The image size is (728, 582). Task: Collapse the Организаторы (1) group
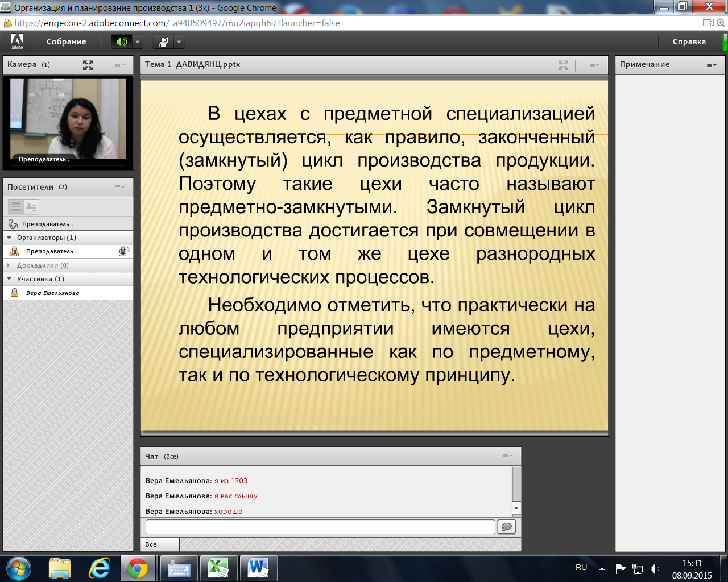[x=9, y=238]
